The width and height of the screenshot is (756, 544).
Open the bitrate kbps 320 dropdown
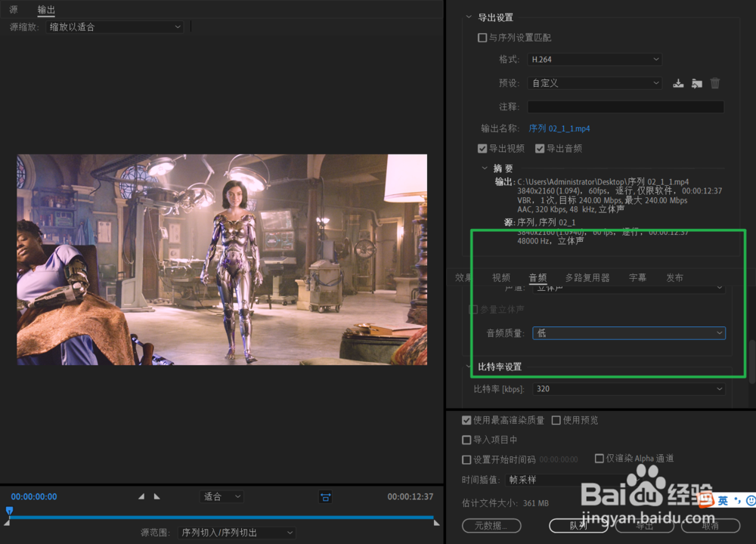click(x=629, y=389)
